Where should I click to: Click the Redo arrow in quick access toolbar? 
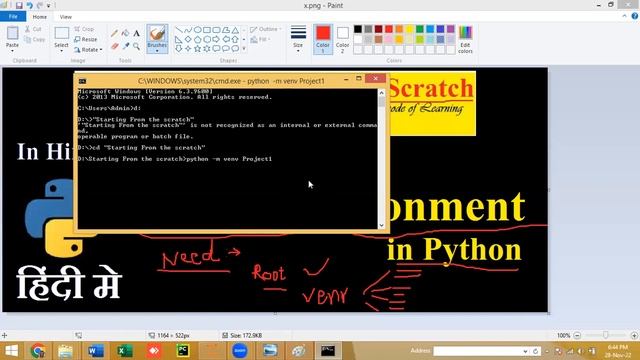point(40,5)
